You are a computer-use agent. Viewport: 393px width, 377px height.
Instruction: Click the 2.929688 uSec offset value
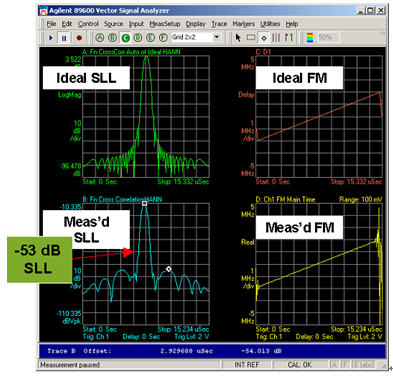tap(186, 351)
